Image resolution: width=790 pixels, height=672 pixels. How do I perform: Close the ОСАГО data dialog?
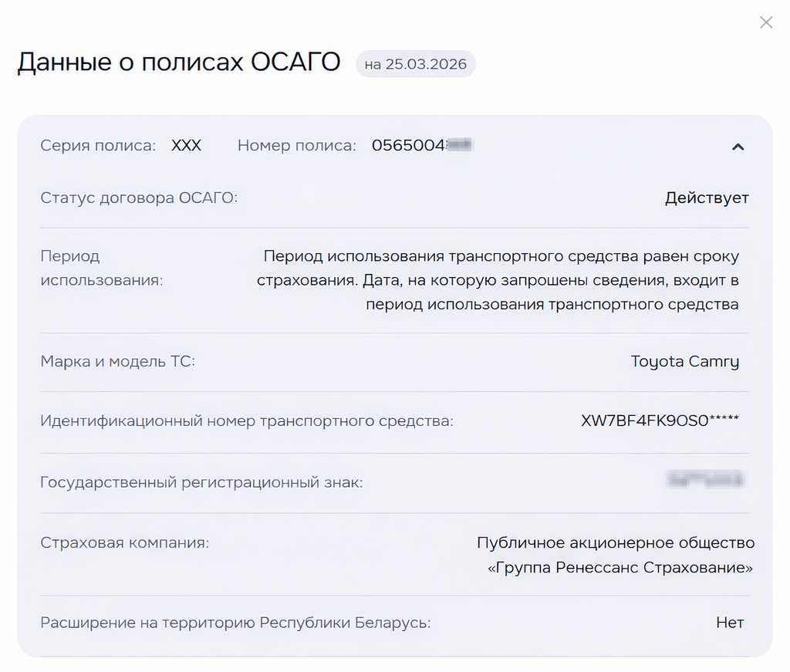click(765, 22)
